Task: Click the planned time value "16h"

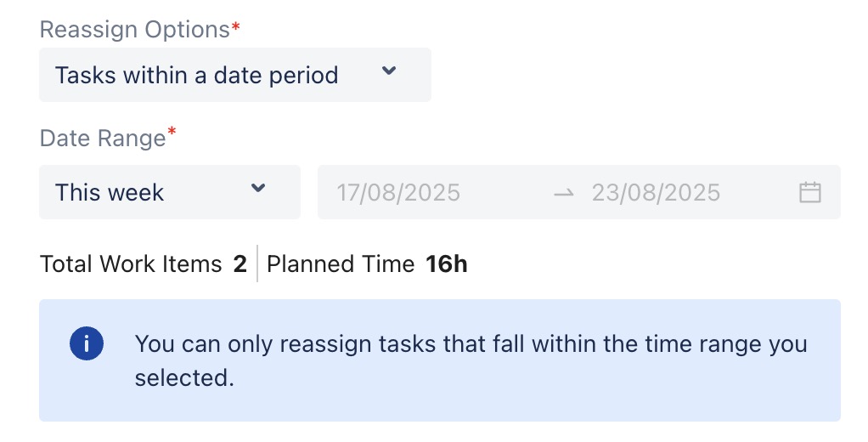Action: (x=447, y=264)
